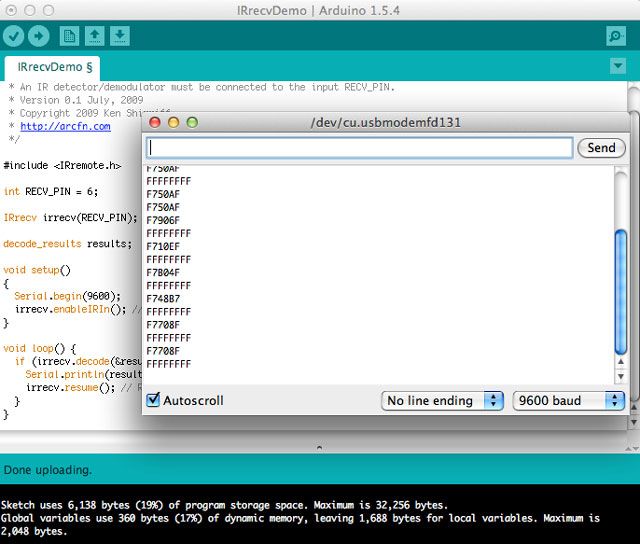The width and height of the screenshot is (640, 544).
Task: Click the Upload arrow icon
Action: coord(38,36)
